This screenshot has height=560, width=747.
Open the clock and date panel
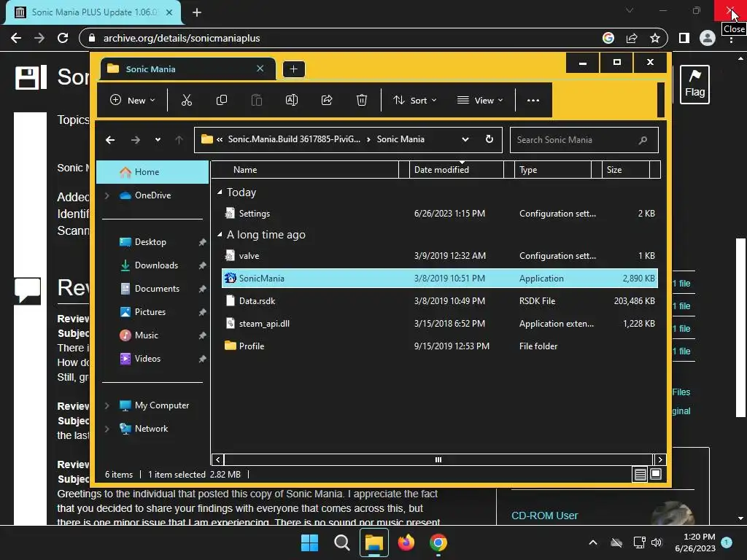coord(695,542)
